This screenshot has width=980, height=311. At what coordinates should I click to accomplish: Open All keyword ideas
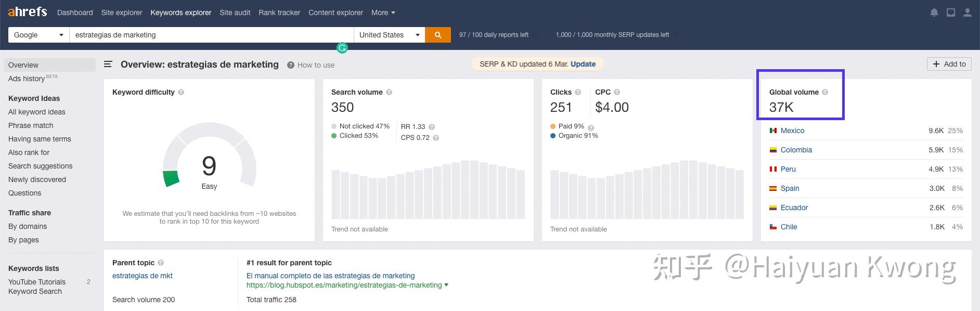point(37,112)
